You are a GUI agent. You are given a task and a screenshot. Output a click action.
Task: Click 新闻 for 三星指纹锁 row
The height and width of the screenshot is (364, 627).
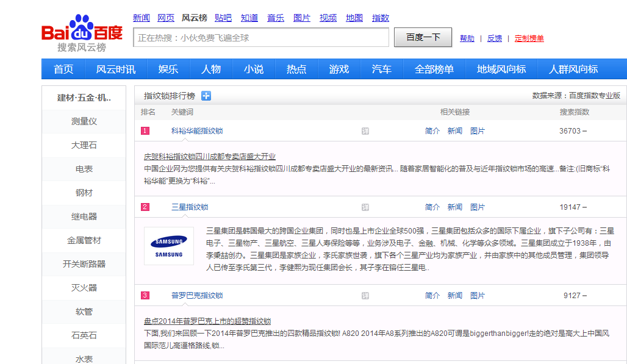454,207
